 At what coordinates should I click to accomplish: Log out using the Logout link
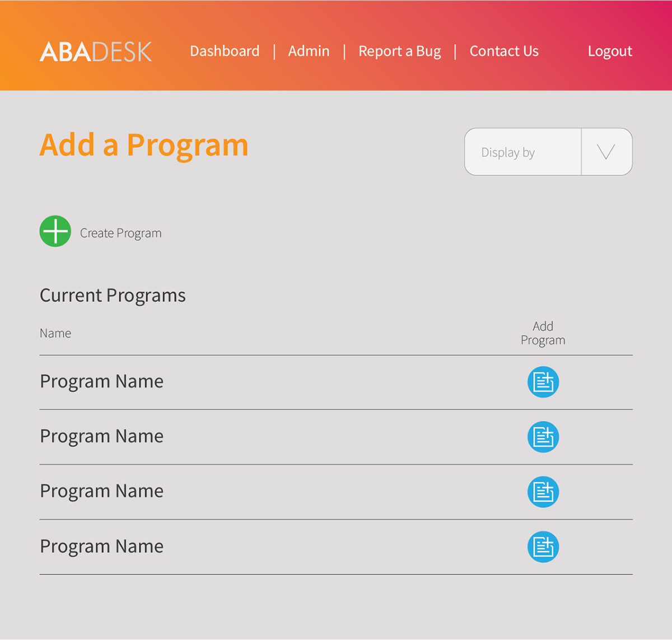click(x=610, y=51)
